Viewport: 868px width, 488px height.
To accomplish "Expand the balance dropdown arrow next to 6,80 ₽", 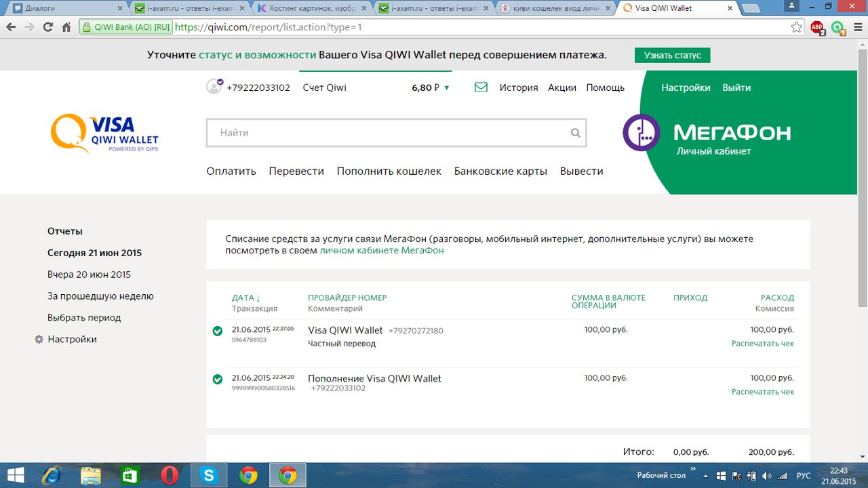I will click(446, 87).
